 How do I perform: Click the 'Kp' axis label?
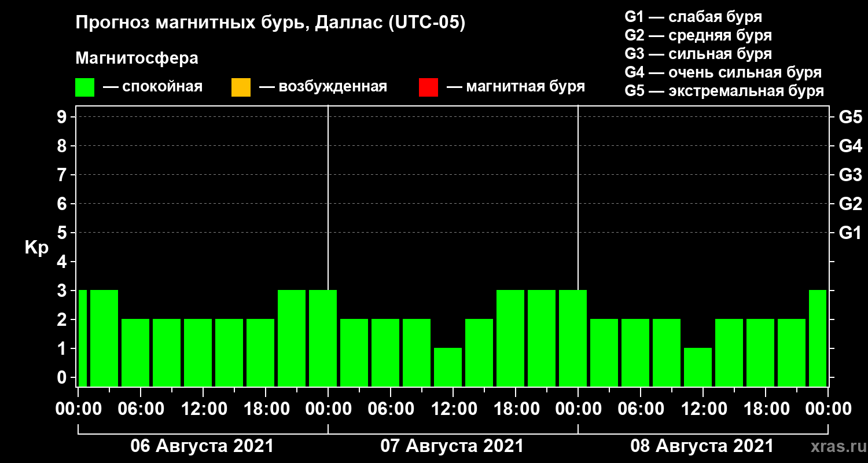click(x=36, y=247)
